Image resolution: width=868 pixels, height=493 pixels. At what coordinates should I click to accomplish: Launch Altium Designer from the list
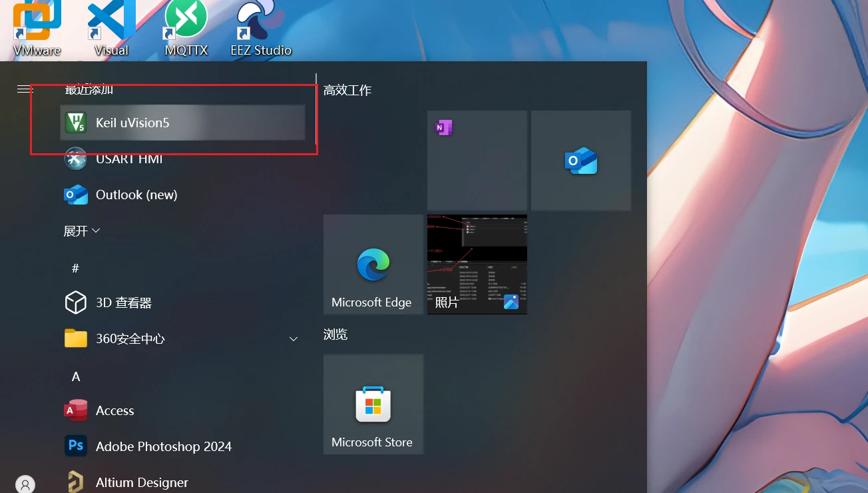[x=141, y=482]
